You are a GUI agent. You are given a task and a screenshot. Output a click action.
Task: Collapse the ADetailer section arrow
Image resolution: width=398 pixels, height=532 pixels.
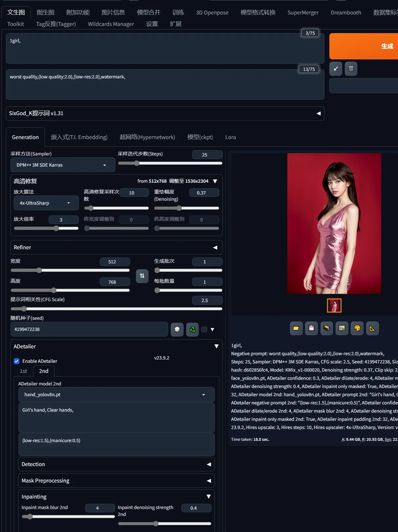coord(216,346)
